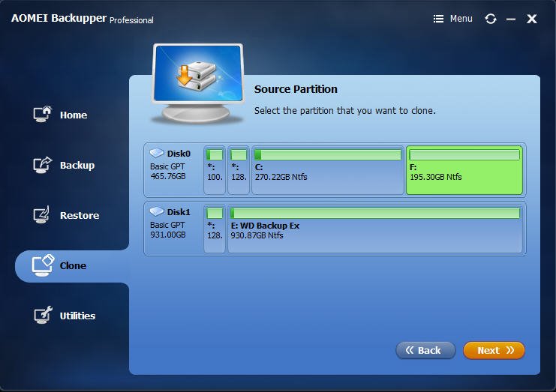
Task: Click the Backup sidebar icon
Action: pyautogui.click(x=43, y=165)
